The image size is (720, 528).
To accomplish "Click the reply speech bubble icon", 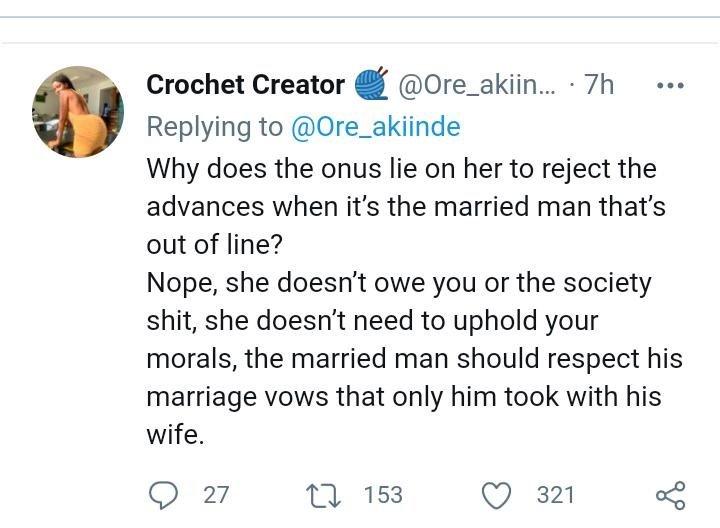I will pyautogui.click(x=162, y=494).
